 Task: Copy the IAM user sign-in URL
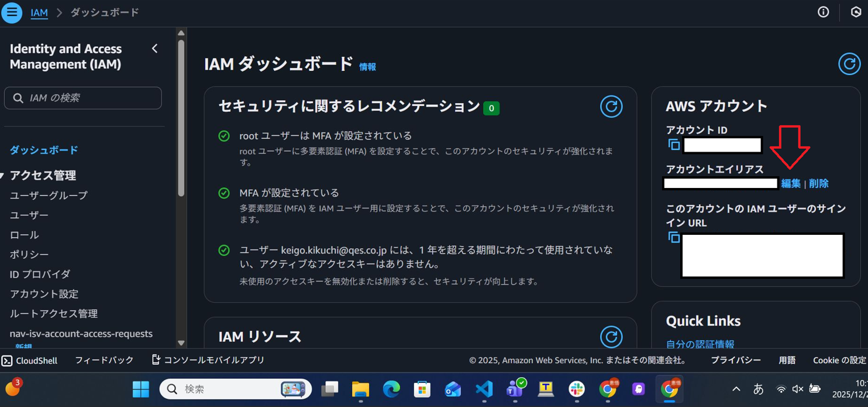[674, 237]
